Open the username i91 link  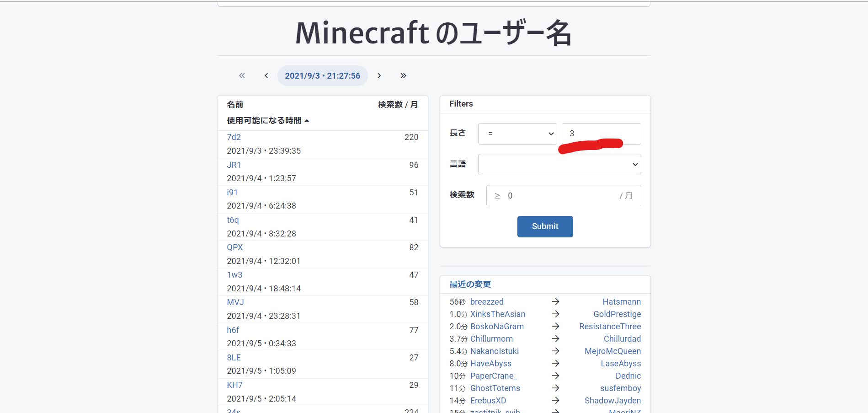tap(232, 193)
